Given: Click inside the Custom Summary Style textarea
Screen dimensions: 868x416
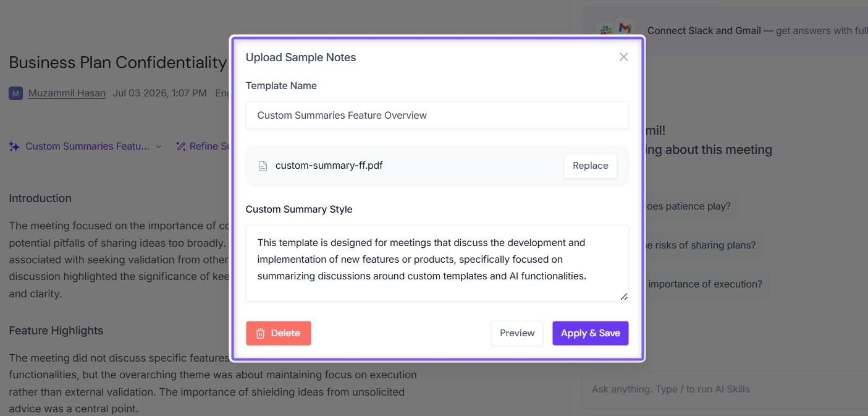Looking at the screenshot, I should coord(437,263).
